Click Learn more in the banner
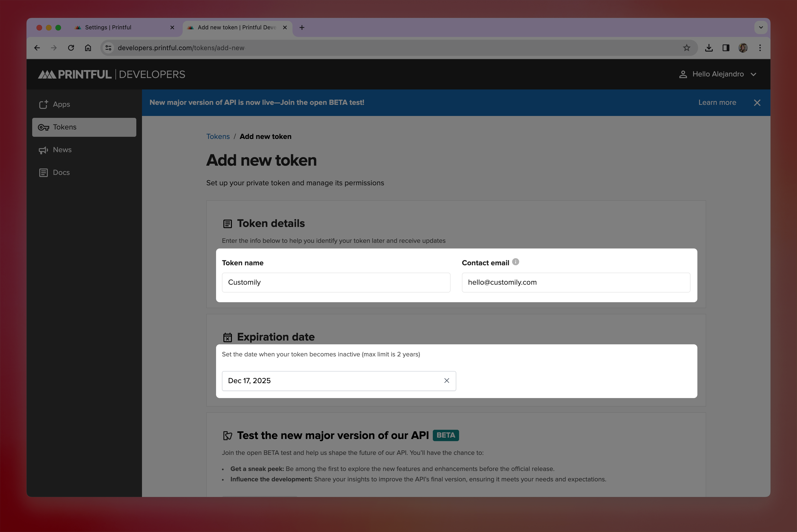The width and height of the screenshot is (797, 532). (717, 102)
